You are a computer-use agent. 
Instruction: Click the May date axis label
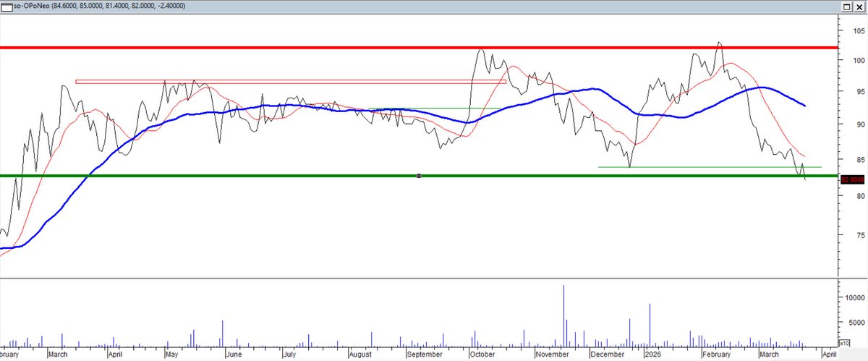[171, 354]
